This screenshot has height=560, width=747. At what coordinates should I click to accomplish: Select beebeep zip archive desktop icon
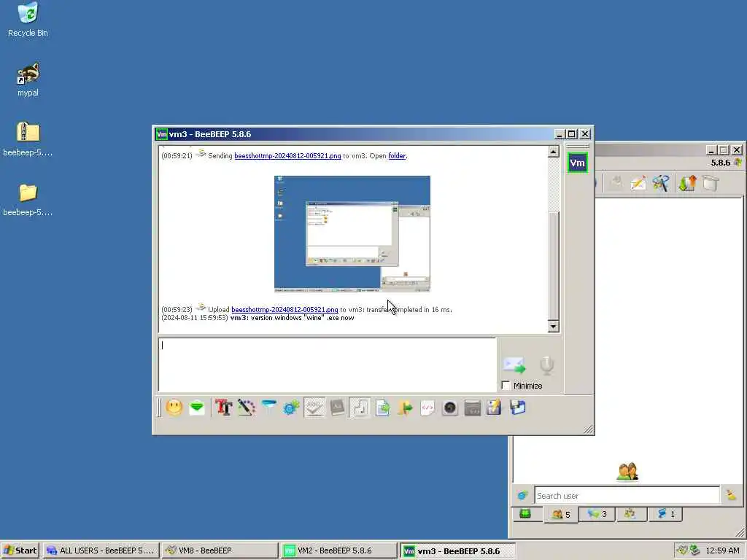pos(28,139)
